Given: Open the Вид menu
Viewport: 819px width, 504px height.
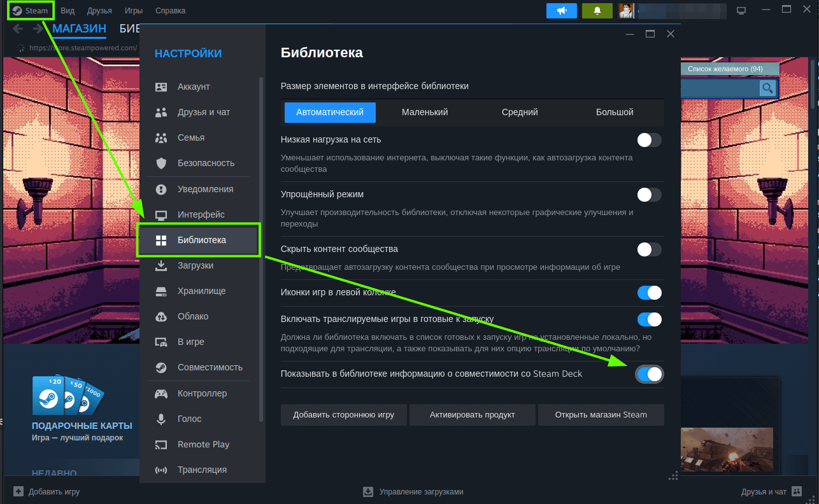Looking at the screenshot, I should click(x=68, y=11).
